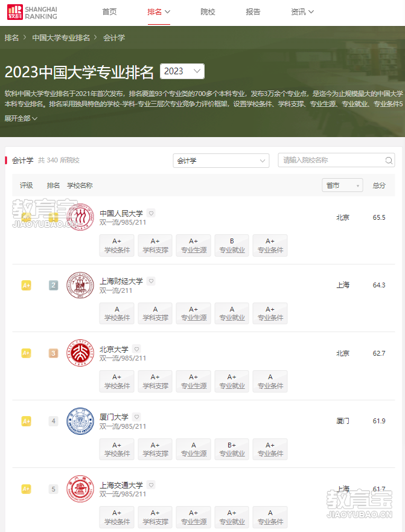Click Renmin University crest logo
Screen dimensions: 405x532
[x=80, y=217]
